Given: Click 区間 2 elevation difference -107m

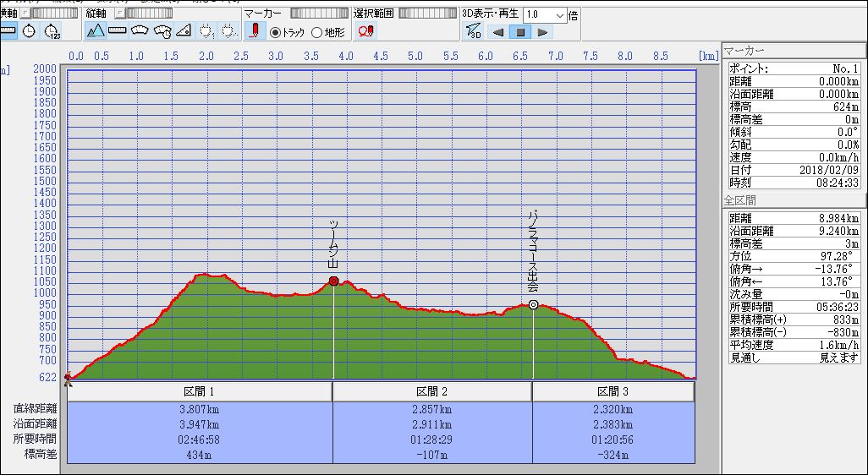Looking at the screenshot, I should [432, 455].
